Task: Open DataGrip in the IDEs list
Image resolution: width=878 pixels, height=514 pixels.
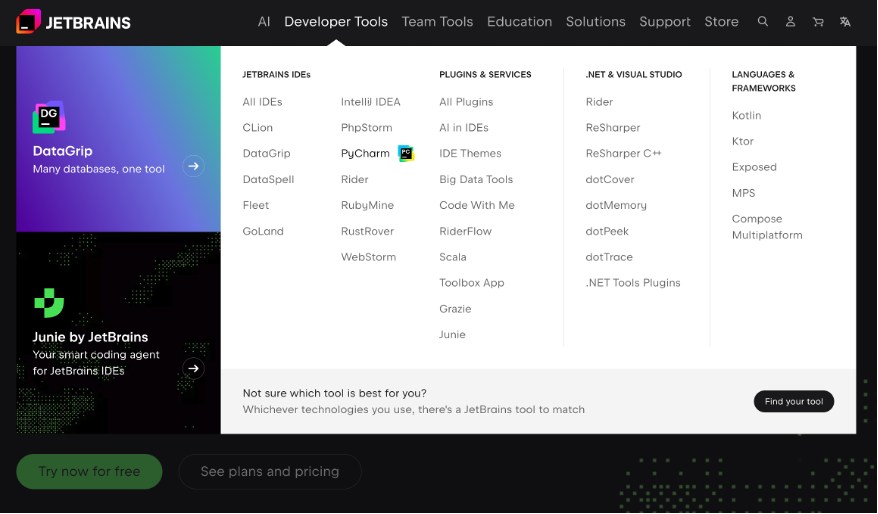Action: point(267,153)
